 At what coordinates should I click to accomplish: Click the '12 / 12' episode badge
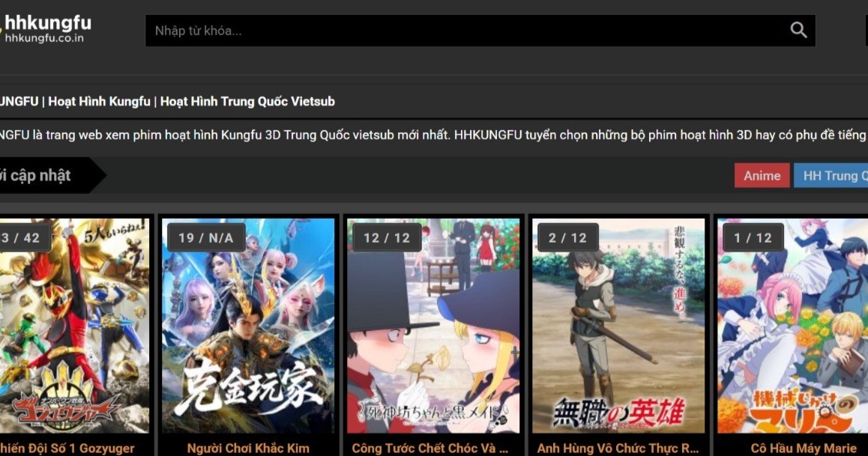click(x=386, y=237)
